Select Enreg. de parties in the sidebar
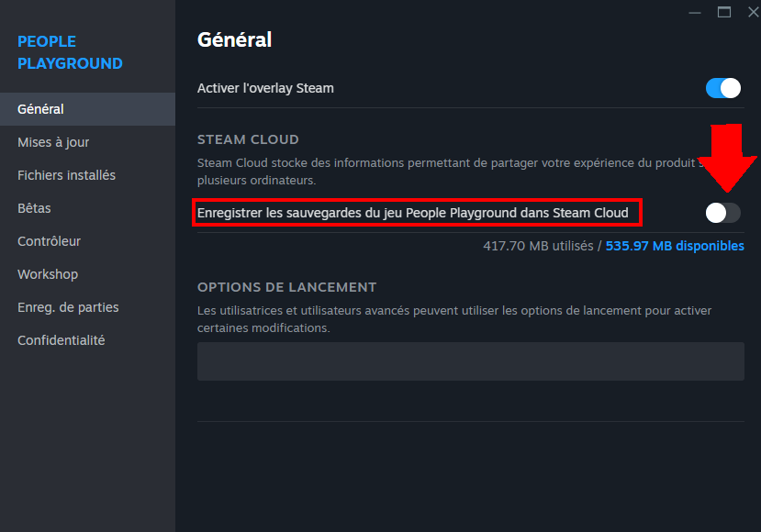The width and height of the screenshot is (761, 532). coord(68,307)
